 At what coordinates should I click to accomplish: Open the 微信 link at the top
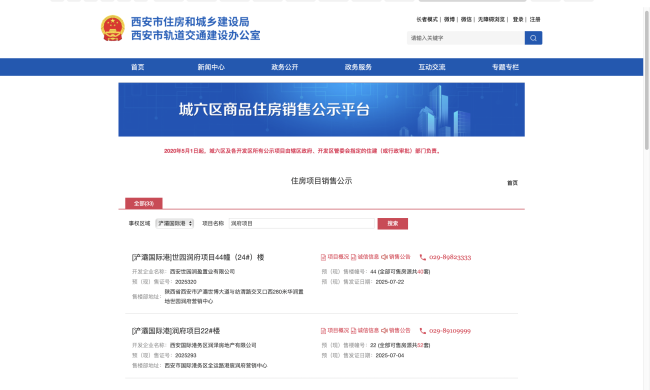click(466, 19)
